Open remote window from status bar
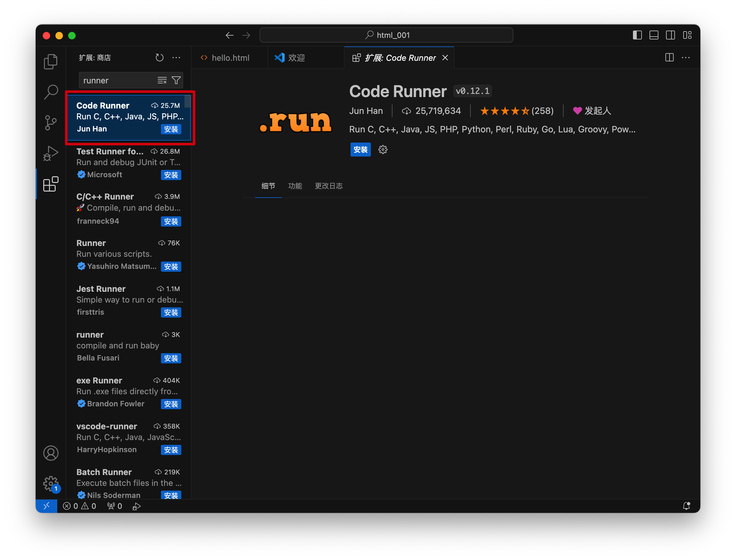The width and height of the screenshot is (736, 560). click(46, 506)
